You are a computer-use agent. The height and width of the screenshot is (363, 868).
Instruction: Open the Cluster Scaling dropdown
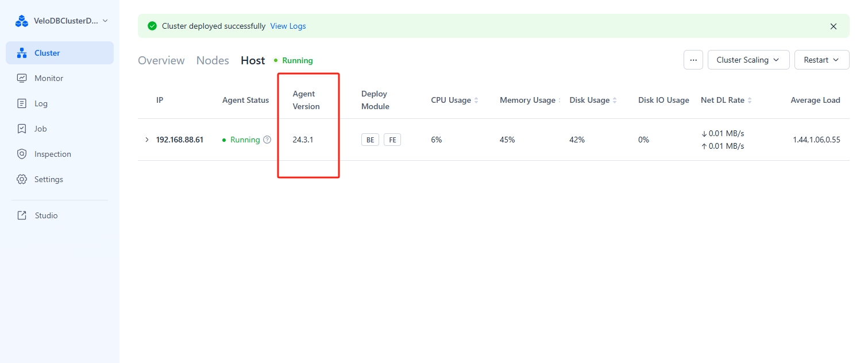tap(749, 60)
